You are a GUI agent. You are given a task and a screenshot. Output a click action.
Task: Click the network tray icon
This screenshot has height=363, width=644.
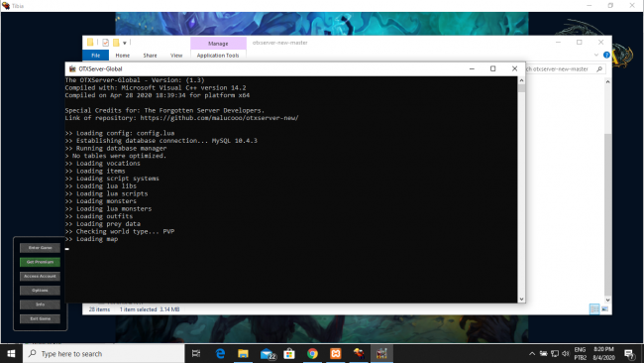555,353
